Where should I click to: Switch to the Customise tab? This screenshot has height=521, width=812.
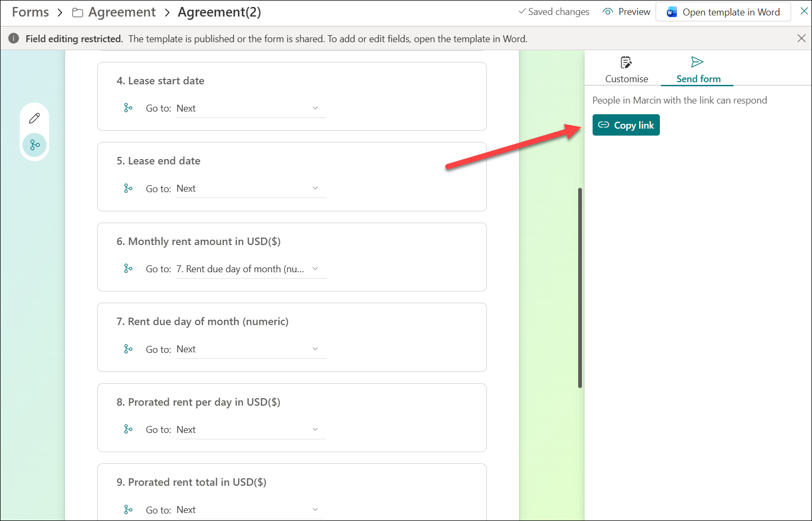(626, 70)
